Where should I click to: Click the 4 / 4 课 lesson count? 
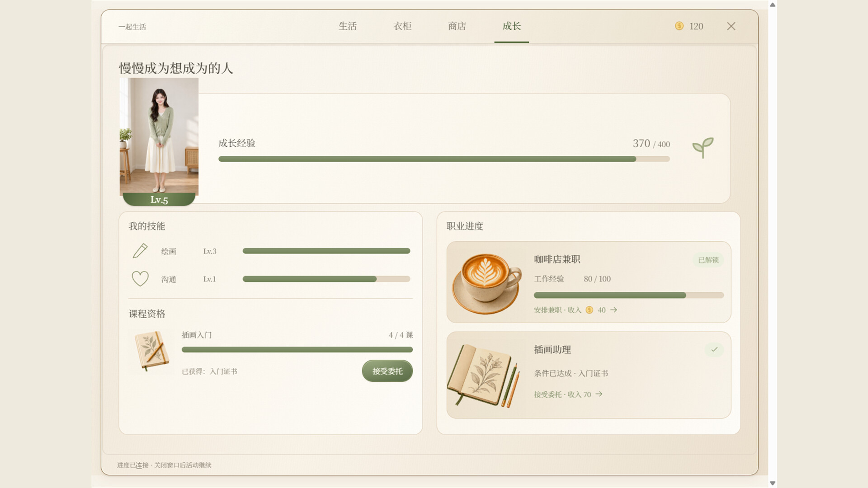401,335
